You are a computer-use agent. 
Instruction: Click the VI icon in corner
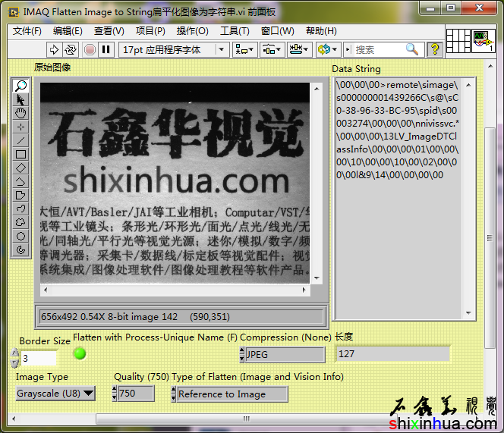pos(483,41)
